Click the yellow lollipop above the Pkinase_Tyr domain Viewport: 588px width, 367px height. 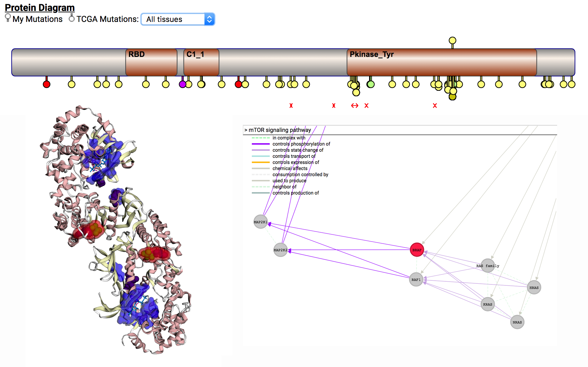pos(452,40)
